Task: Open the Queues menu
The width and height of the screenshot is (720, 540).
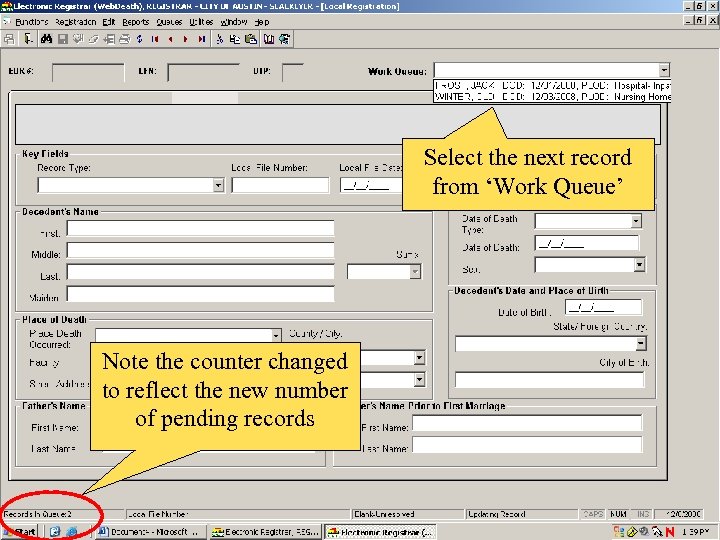Action: pos(169,22)
